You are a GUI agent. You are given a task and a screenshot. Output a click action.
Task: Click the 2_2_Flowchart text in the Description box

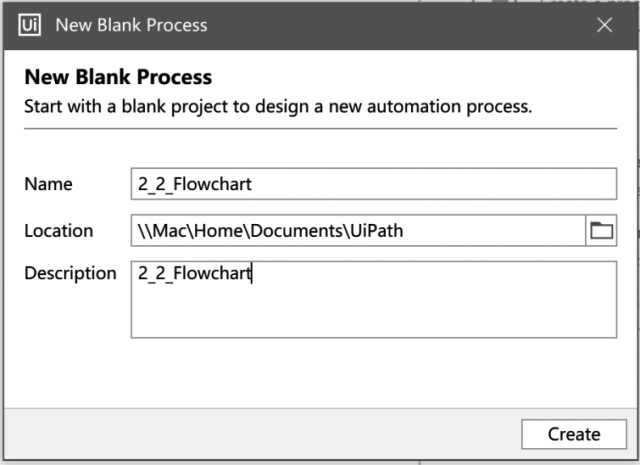click(195, 273)
